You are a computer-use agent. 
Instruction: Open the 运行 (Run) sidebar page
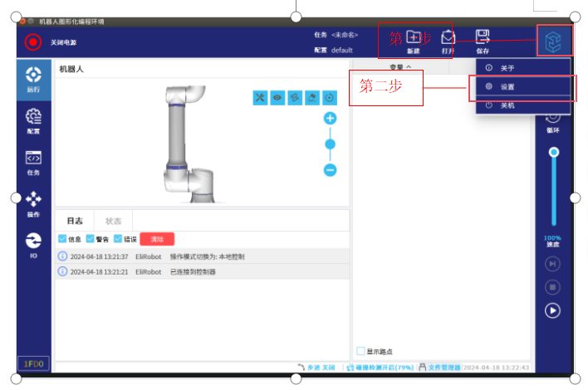point(34,79)
